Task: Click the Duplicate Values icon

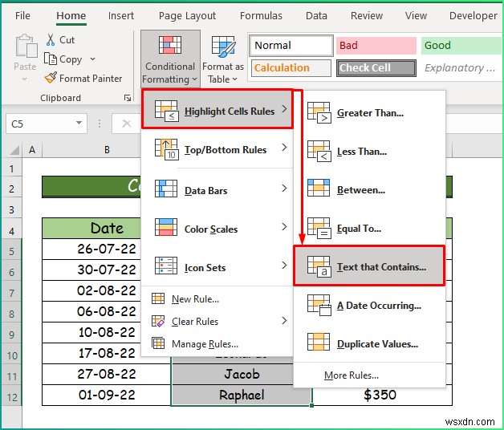Action: pos(319,342)
